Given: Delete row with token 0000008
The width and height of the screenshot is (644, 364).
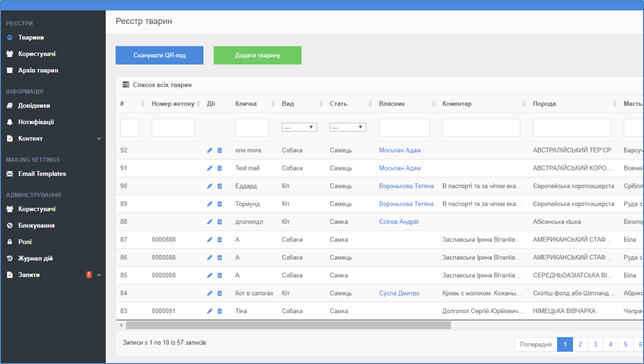Looking at the screenshot, I should (x=220, y=275).
